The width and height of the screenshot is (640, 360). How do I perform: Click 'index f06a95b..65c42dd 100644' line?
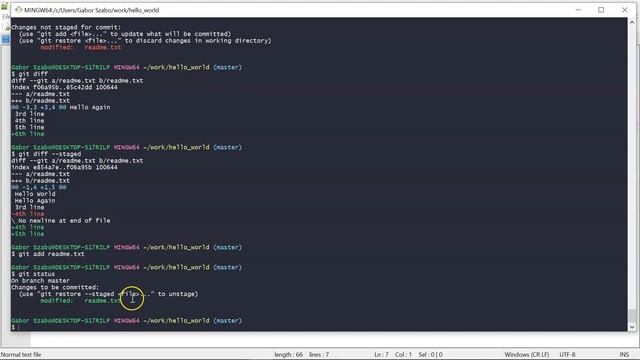pos(64,87)
